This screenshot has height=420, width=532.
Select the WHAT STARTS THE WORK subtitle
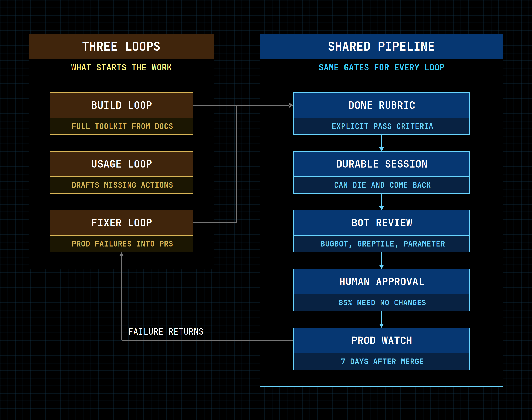click(x=121, y=67)
